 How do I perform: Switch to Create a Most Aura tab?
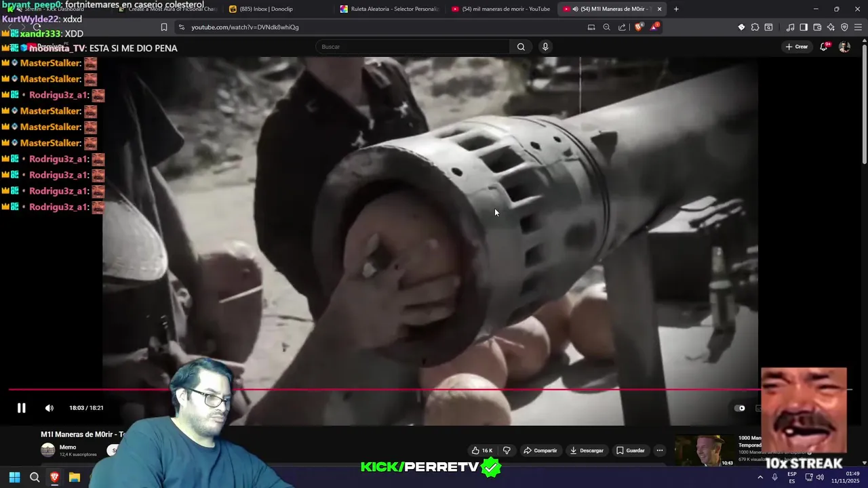pos(167,9)
